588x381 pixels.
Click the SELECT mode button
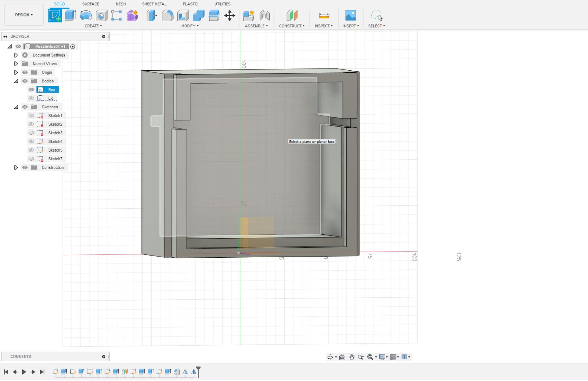coord(377,16)
